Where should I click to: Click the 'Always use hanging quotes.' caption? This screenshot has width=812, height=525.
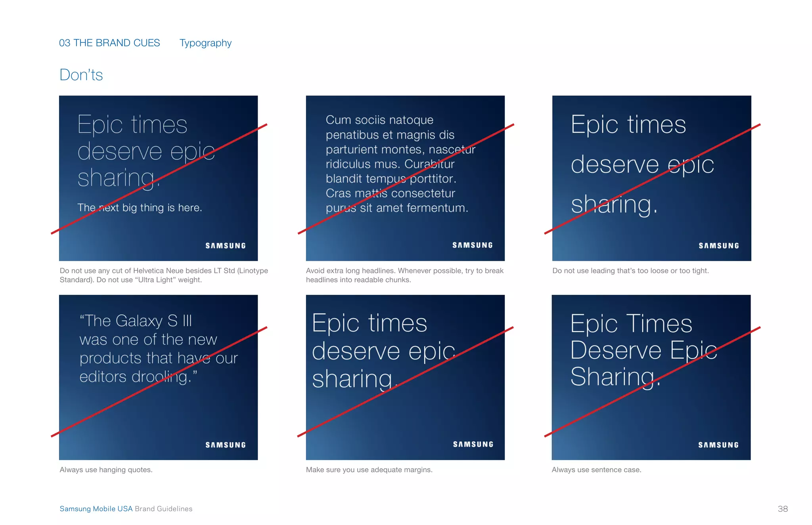click(106, 470)
